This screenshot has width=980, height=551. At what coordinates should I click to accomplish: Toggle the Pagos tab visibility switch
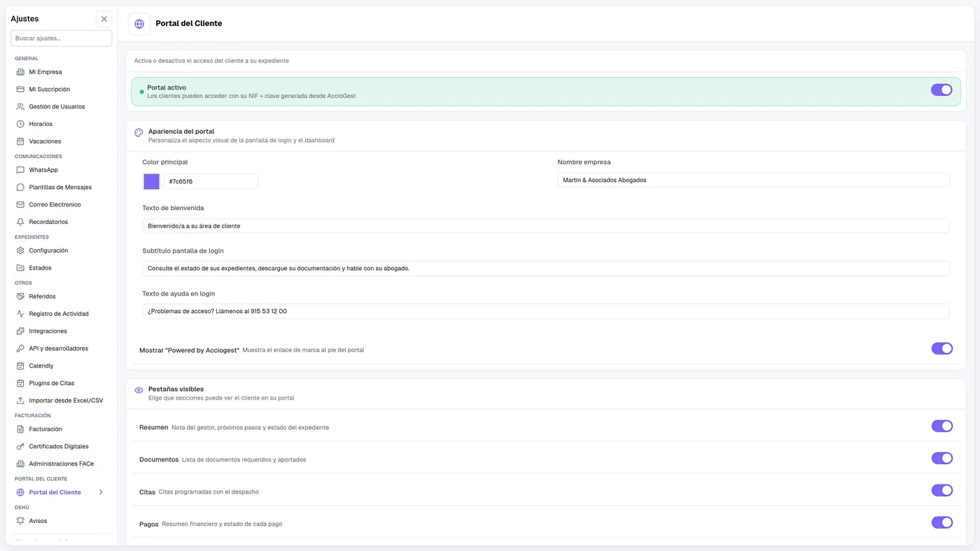pyautogui.click(x=941, y=522)
